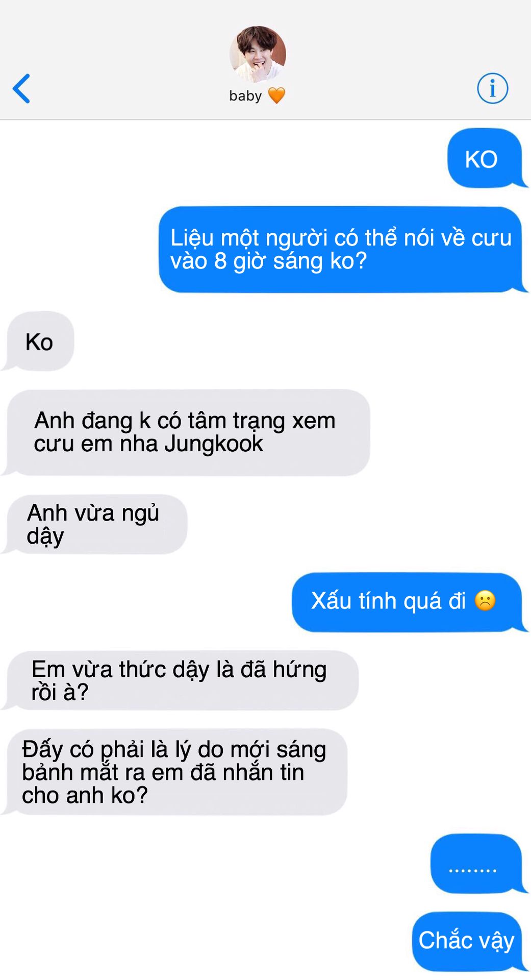Image resolution: width=531 pixels, height=980 pixels.
Task: Go back using the blue chevron
Action: 21,89
